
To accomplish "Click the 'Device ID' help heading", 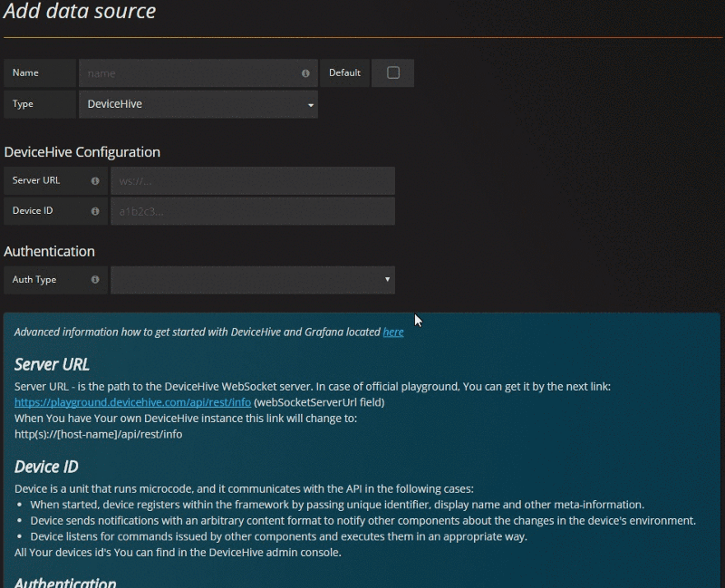I will 46,467.
